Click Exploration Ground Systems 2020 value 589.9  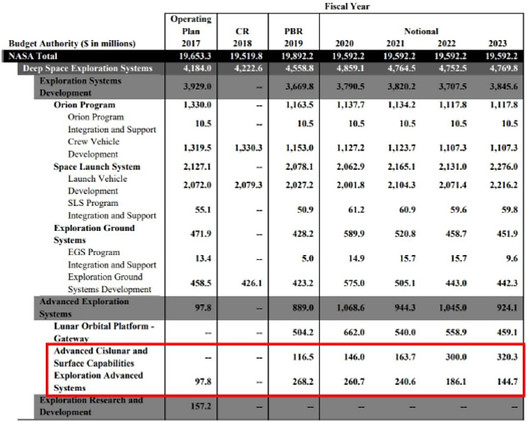click(x=354, y=234)
